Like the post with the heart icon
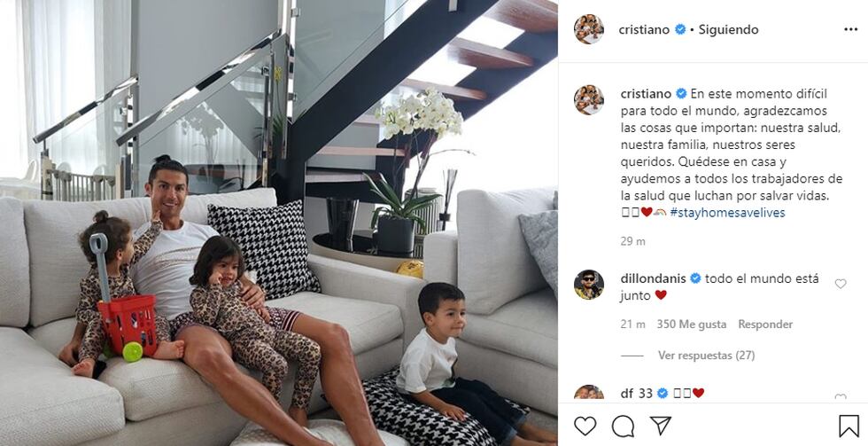This screenshot has width=868, height=446. [x=585, y=426]
